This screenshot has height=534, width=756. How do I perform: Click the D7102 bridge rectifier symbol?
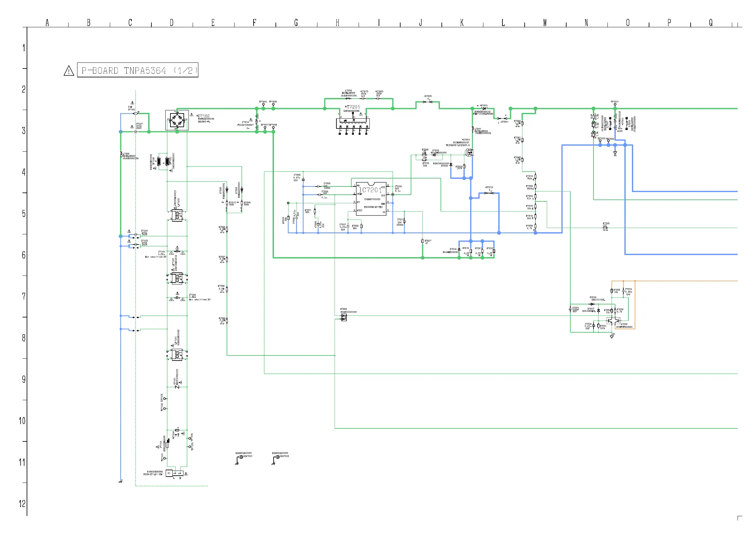[177, 120]
